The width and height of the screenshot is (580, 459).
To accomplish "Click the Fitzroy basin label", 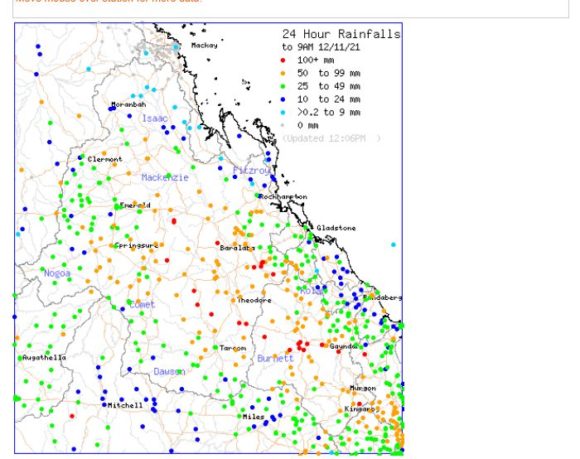I will (x=252, y=171).
